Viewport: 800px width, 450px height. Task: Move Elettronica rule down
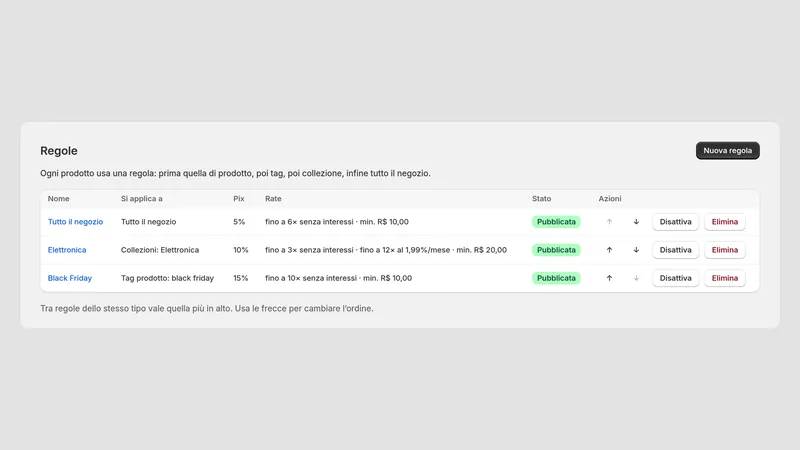pos(636,250)
